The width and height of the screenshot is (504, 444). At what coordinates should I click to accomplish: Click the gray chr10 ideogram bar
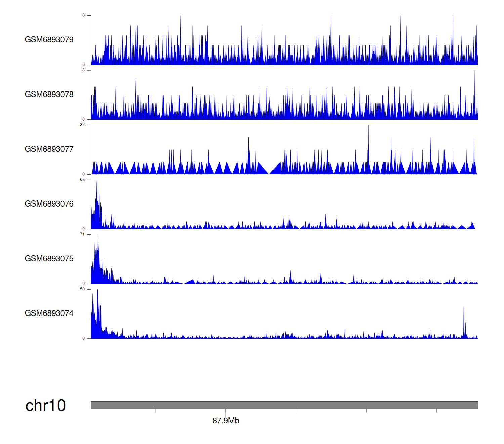click(284, 405)
